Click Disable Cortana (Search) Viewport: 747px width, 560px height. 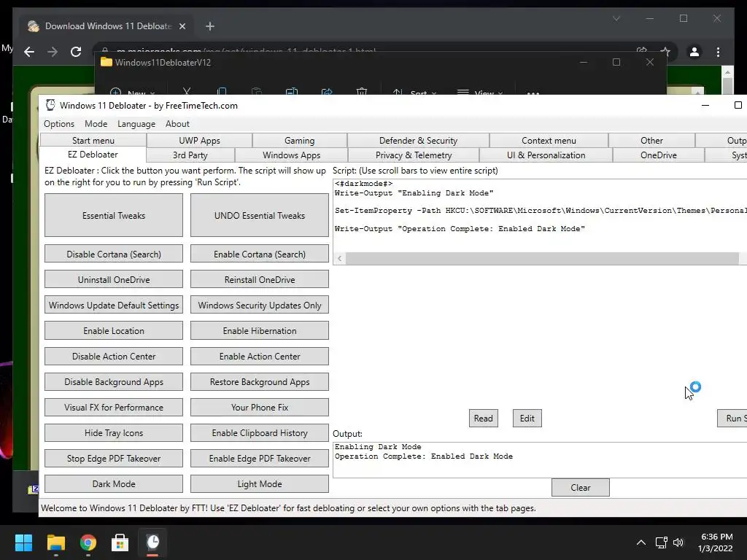(113, 254)
